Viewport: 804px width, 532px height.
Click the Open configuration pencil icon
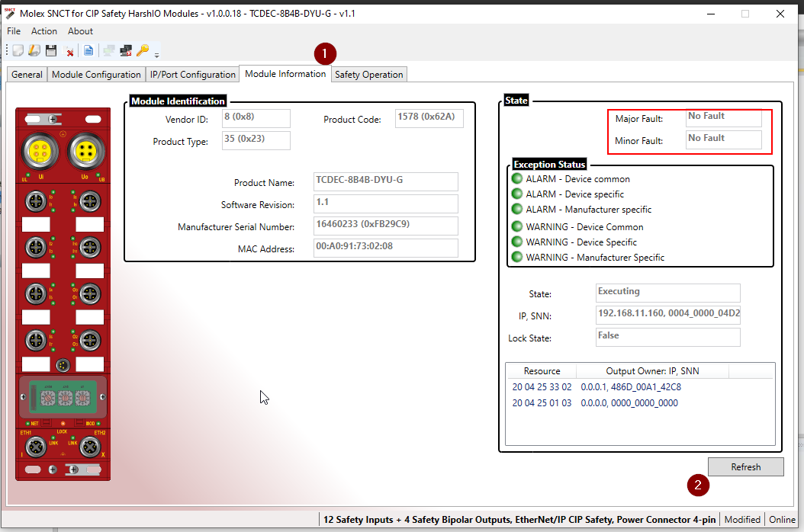point(34,50)
